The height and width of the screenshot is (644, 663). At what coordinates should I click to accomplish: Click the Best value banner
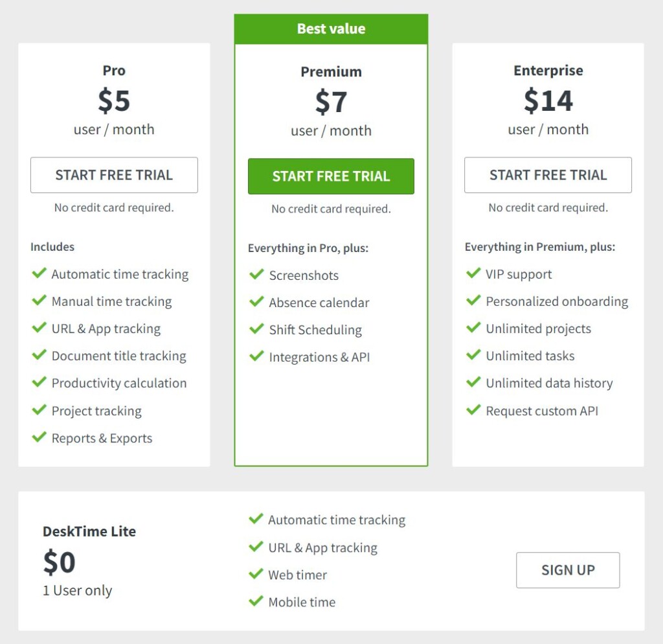tap(331, 29)
